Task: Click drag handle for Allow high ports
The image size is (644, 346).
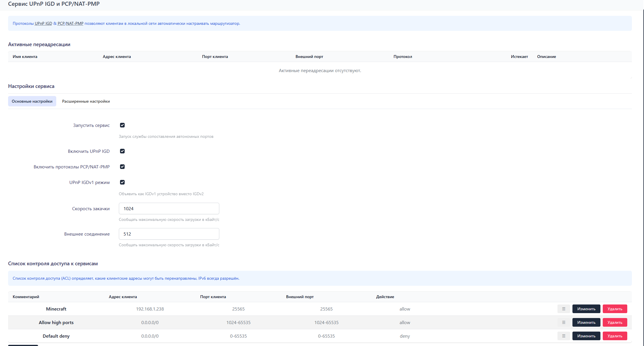Action: (563, 322)
